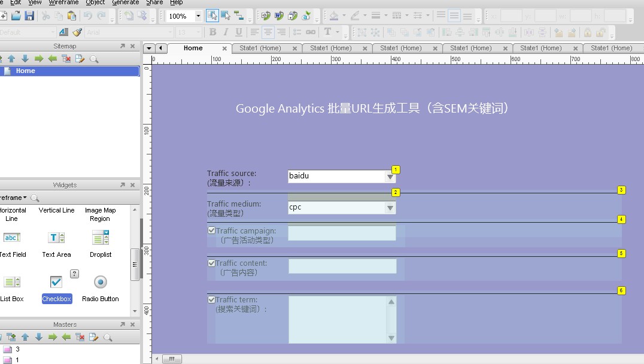Search widgets with magnifier icon
644x364 pixels.
point(35,198)
